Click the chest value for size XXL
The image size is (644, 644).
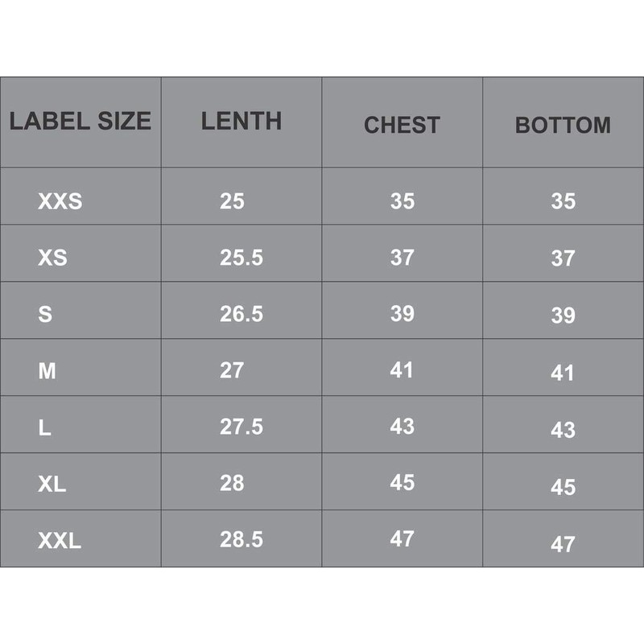pos(402,539)
